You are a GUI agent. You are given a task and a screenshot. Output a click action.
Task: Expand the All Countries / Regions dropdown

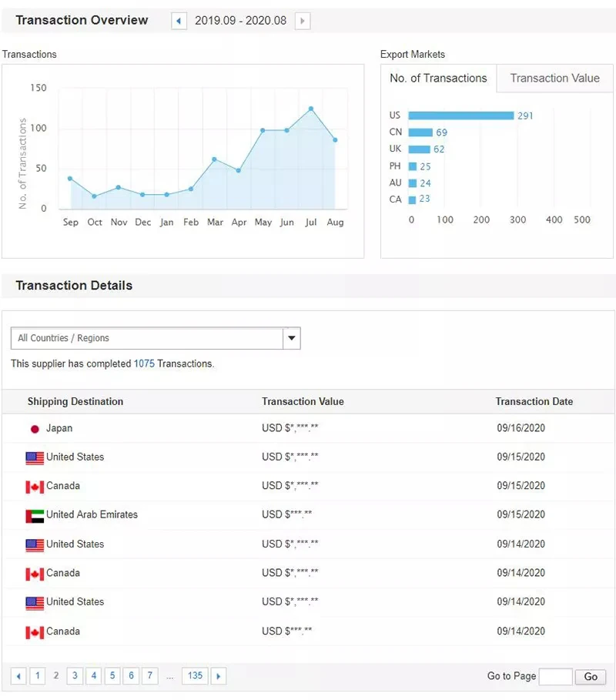147,338
